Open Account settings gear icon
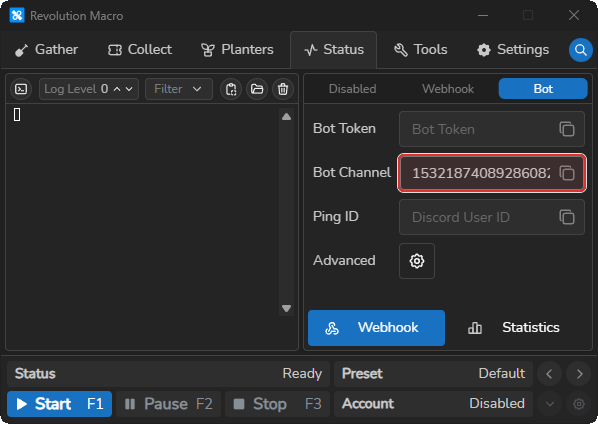Image resolution: width=598 pixels, height=424 pixels. pyautogui.click(x=579, y=404)
